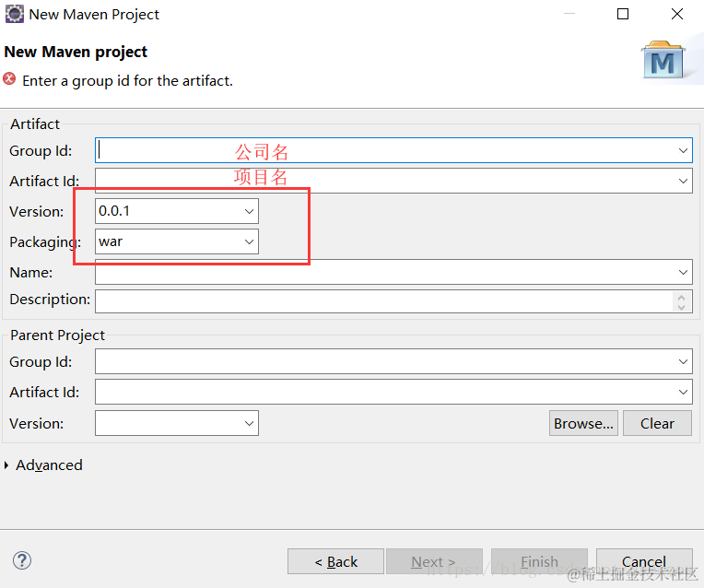Maximize the New Maven Project window
704x588 pixels.
point(623,14)
